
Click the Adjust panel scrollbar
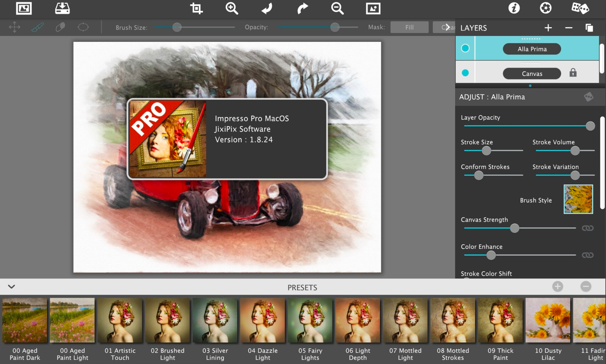(602, 163)
